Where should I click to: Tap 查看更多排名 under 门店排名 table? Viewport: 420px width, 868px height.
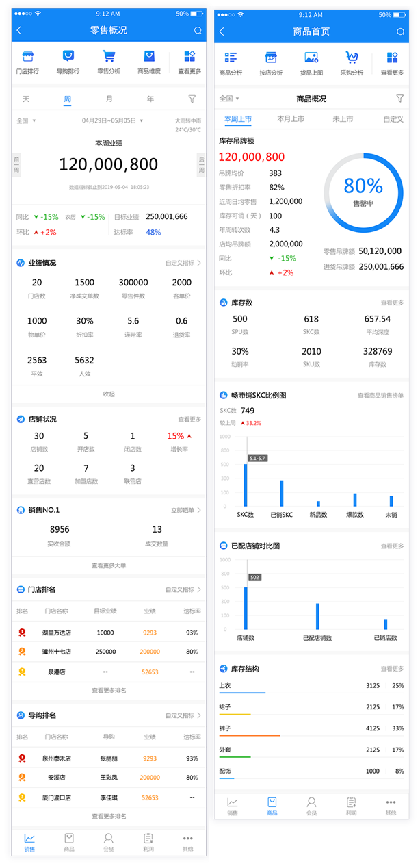pos(109,691)
